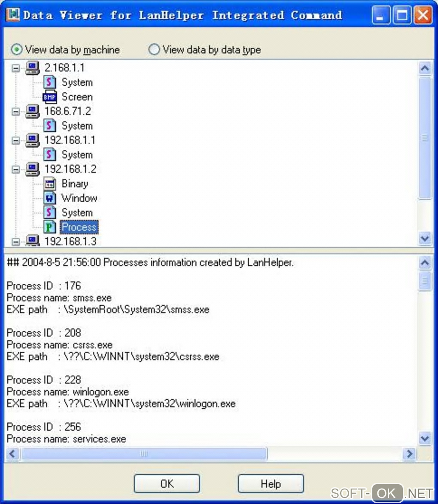Select the 192.168.1.2 machine label
This screenshot has height=504, width=438.
[x=70, y=169]
